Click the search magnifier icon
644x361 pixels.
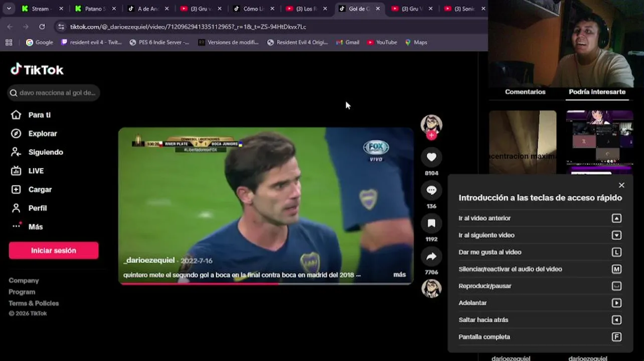(x=14, y=93)
